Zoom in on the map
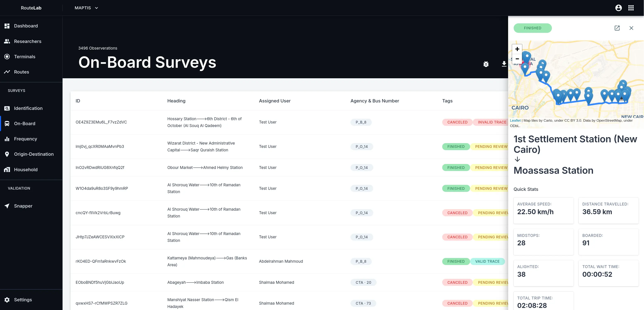The image size is (644, 310). [517, 49]
